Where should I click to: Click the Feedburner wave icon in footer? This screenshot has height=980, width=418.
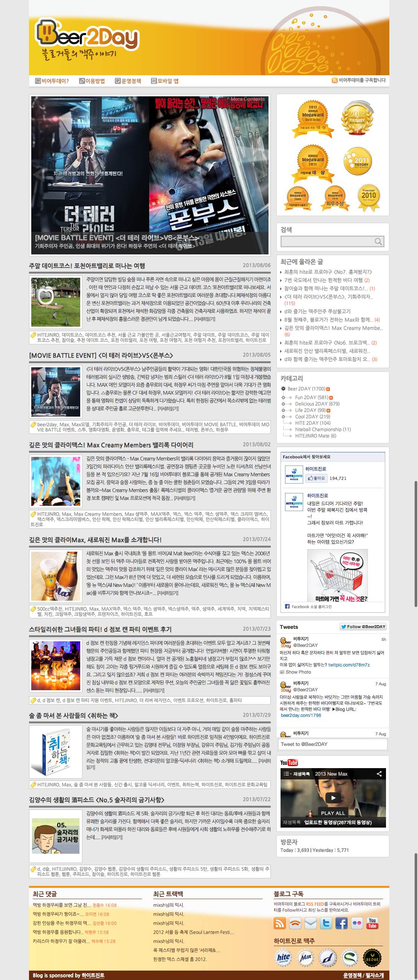pyautogui.click(x=295, y=923)
